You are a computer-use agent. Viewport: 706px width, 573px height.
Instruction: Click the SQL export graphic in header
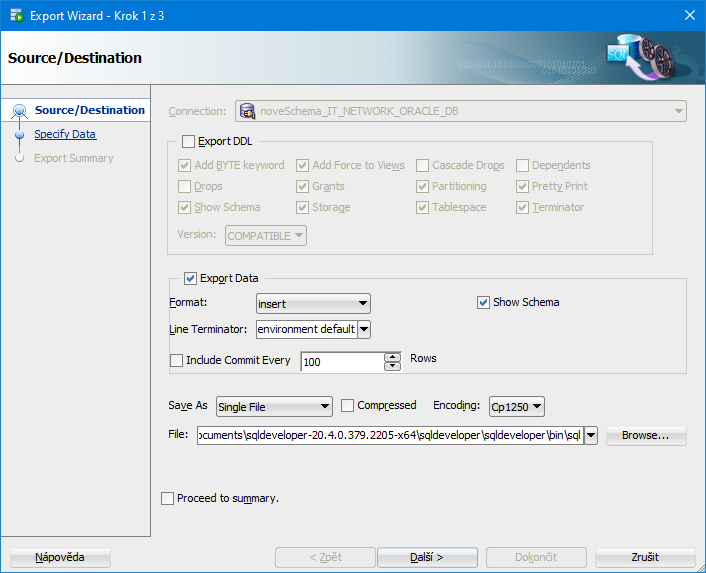pos(641,57)
